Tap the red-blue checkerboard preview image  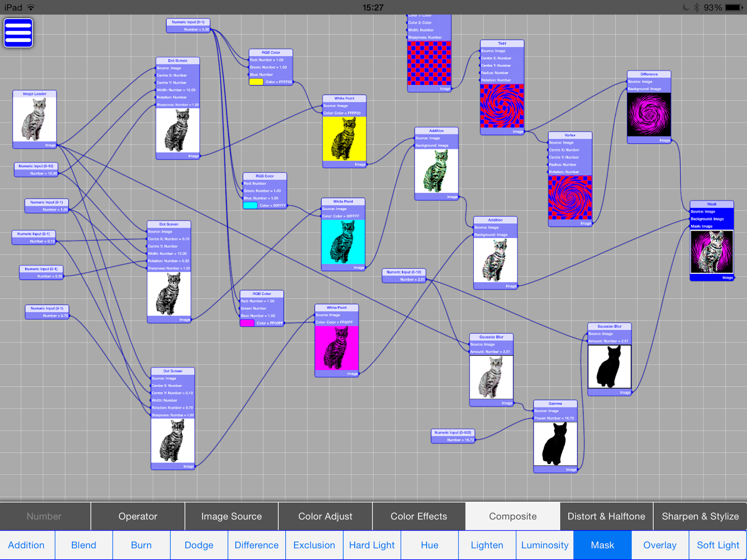430,63
